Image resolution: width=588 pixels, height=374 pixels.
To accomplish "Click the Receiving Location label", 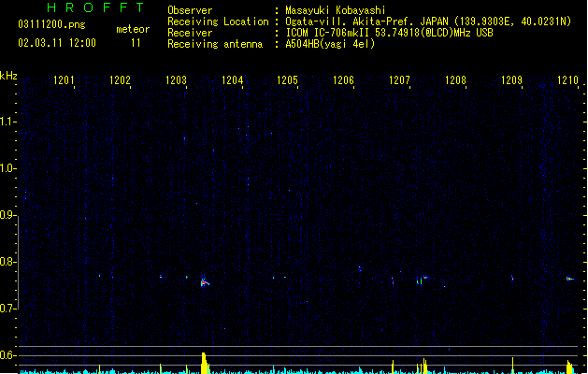I will pos(218,22).
